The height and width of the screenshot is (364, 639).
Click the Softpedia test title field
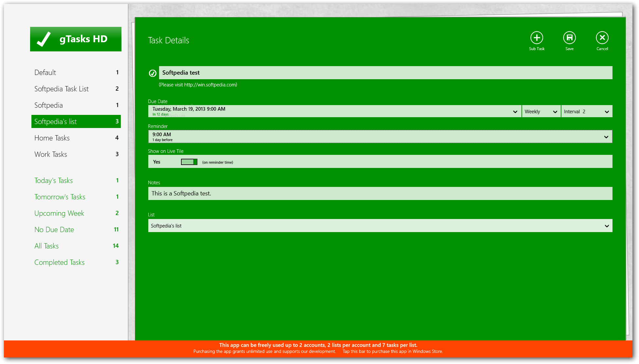pyautogui.click(x=386, y=73)
